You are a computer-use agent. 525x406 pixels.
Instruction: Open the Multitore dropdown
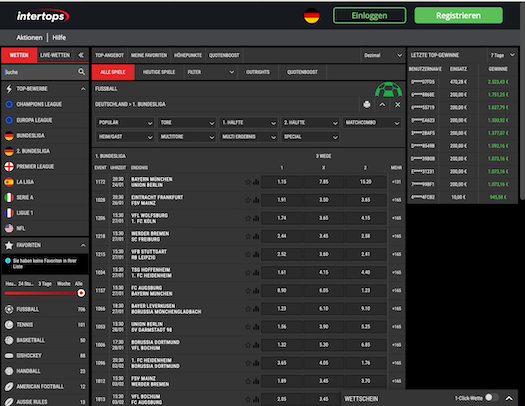click(187, 137)
